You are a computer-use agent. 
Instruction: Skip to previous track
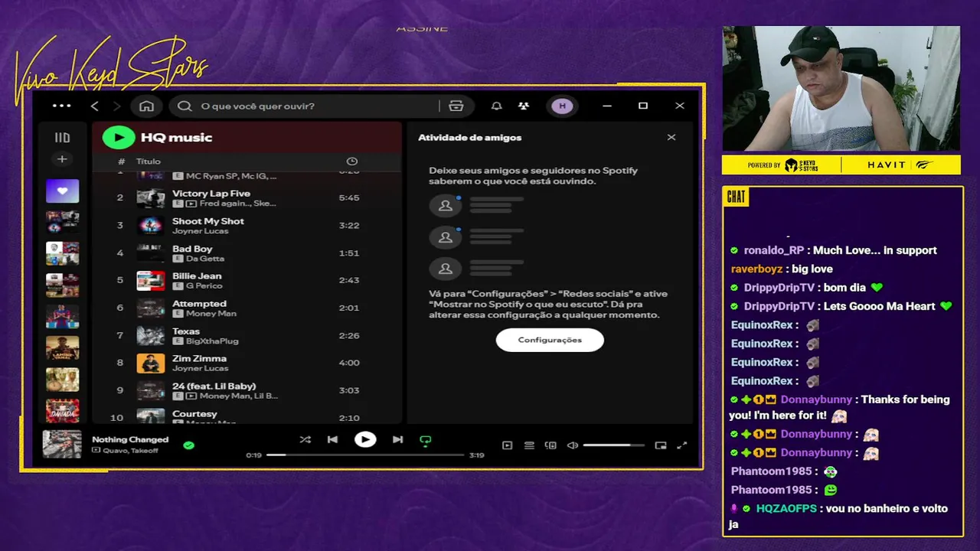click(x=332, y=439)
